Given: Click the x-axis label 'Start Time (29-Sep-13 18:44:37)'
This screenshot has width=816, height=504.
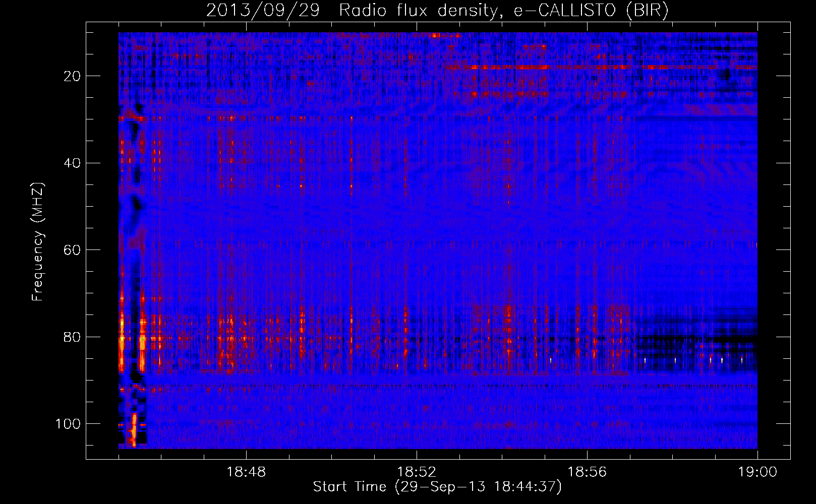Looking at the screenshot, I should (x=437, y=487).
